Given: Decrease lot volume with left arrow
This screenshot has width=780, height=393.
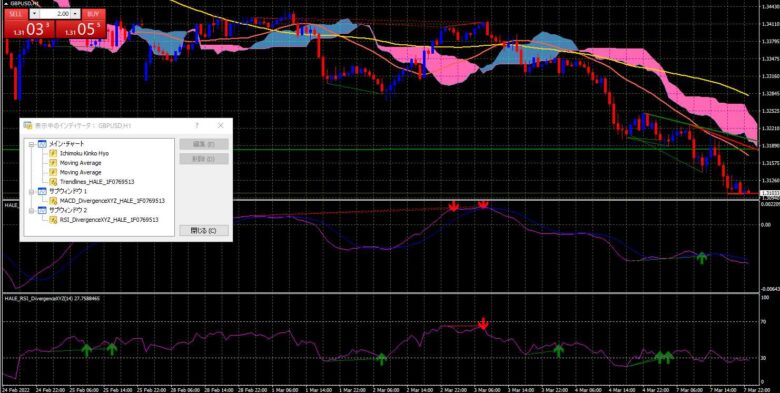Looking at the screenshot, I should [x=34, y=14].
